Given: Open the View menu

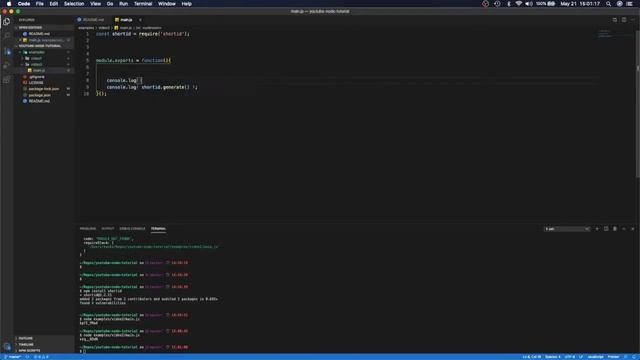Looking at the screenshot, I should tap(96, 4).
